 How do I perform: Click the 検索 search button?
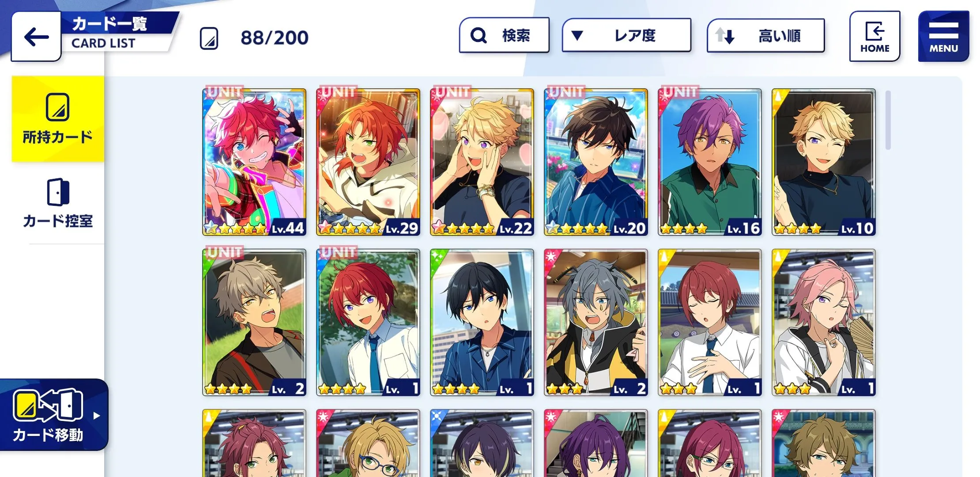(504, 35)
